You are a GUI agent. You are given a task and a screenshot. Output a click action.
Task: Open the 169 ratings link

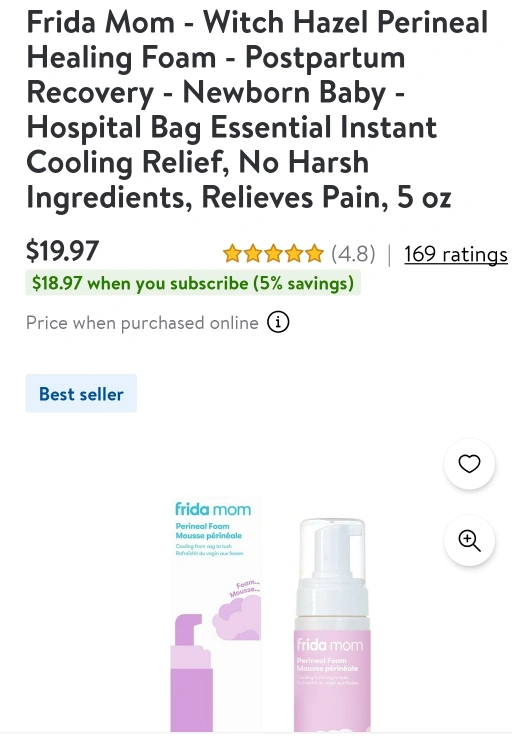pyautogui.click(x=456, y=254)
